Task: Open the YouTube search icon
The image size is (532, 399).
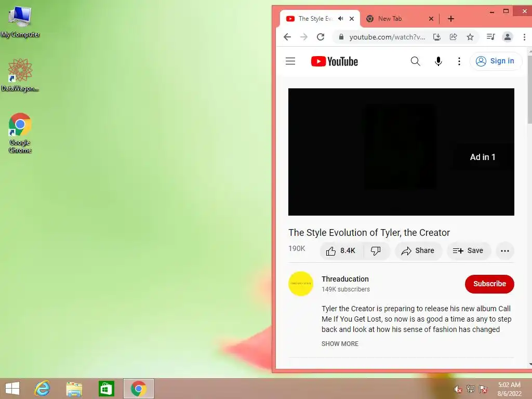Action: pos(415,61)
